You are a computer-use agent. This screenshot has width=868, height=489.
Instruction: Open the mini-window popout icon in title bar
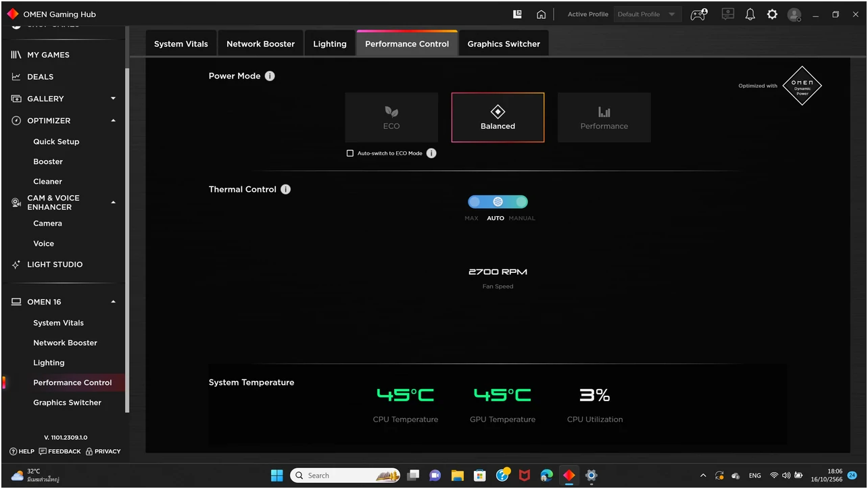pyautogui.click(x=518, y=14)
